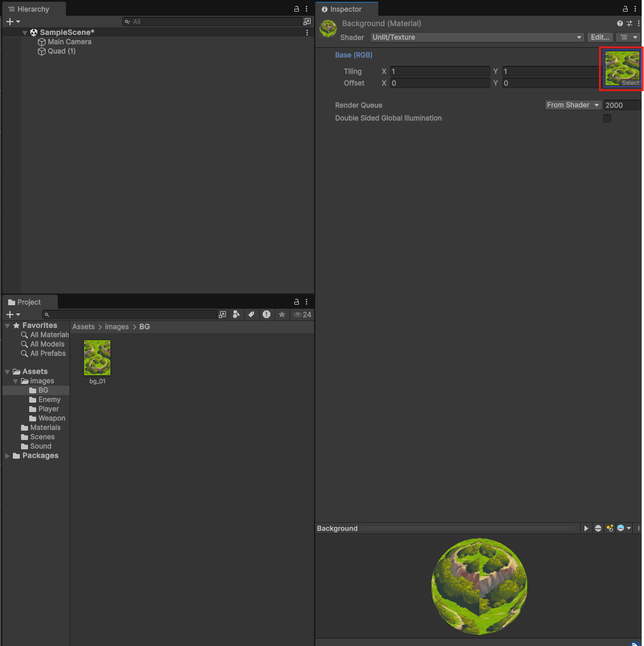The width and height of the screenshot is (644, 646).
Task: Select the bg_01 texture thumbnail
Action: pyautogui.click(x=98, y=358)
